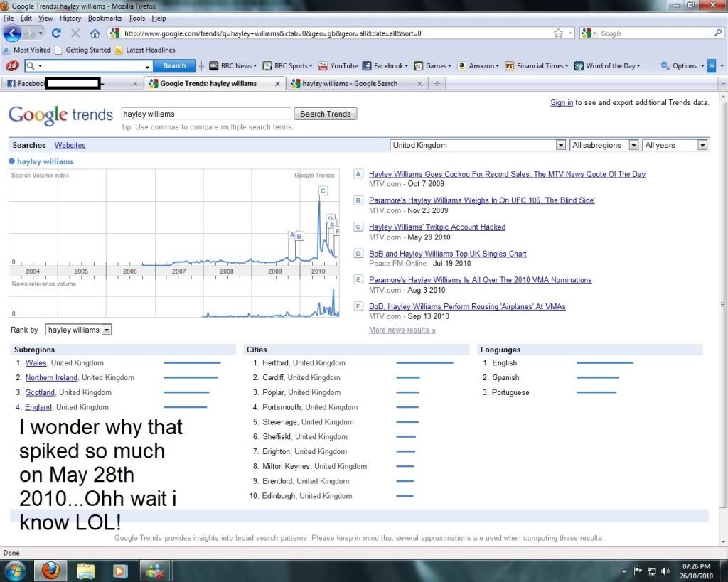Open media player taskbar icon

(x=119, y=571)
